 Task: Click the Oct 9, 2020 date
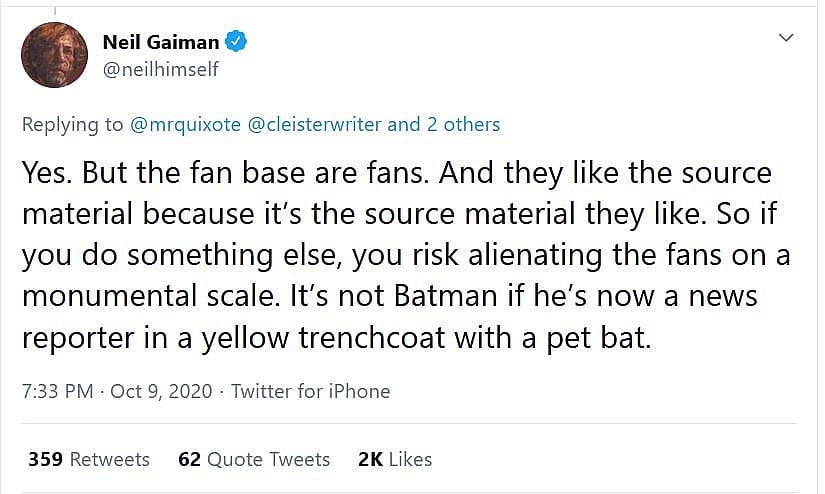click(161, 391)
